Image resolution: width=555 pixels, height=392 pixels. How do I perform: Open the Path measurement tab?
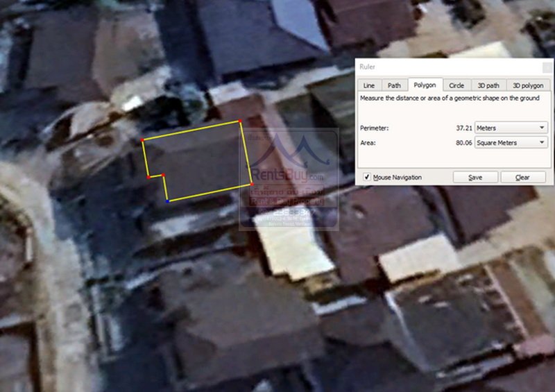tap(394, 85)
